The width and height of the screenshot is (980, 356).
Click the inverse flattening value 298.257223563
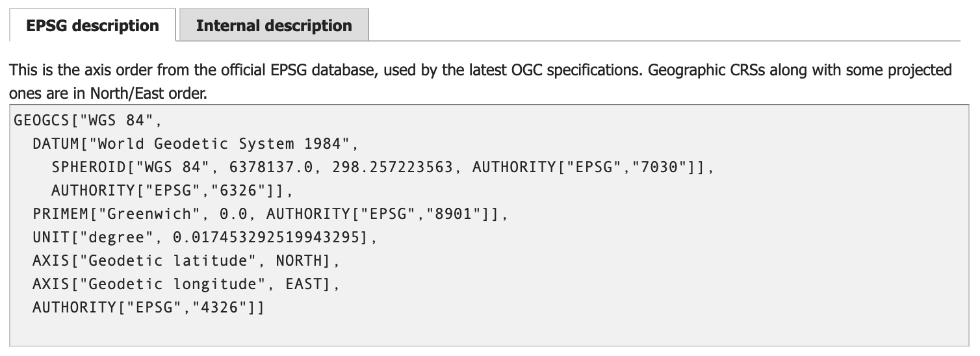click(x=392, y=167)
